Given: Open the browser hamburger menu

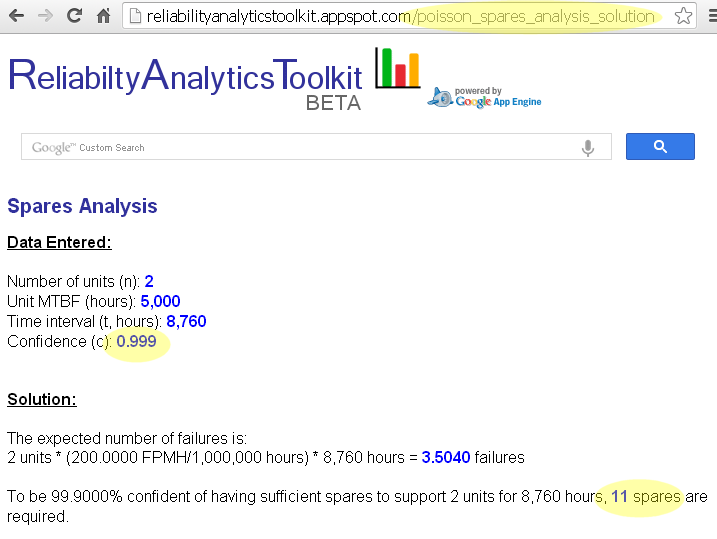Looking at the screenshot, I should point(712,16).
